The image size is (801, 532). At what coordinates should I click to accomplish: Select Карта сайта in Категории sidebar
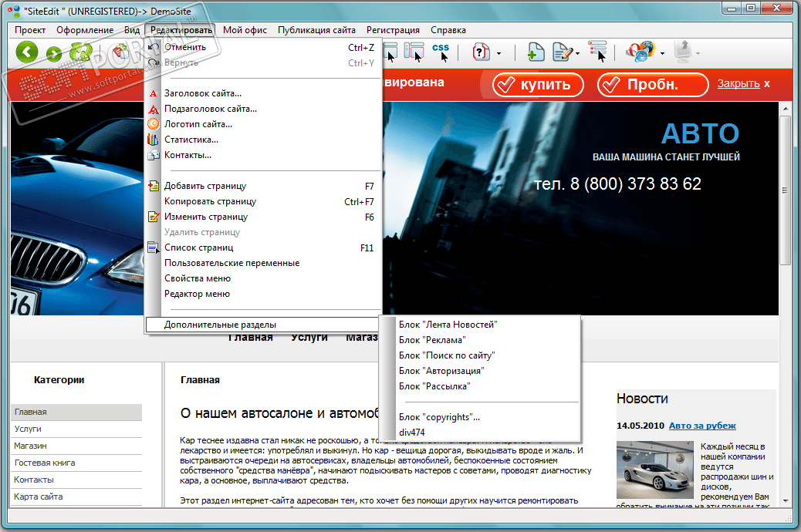point(76,497)
